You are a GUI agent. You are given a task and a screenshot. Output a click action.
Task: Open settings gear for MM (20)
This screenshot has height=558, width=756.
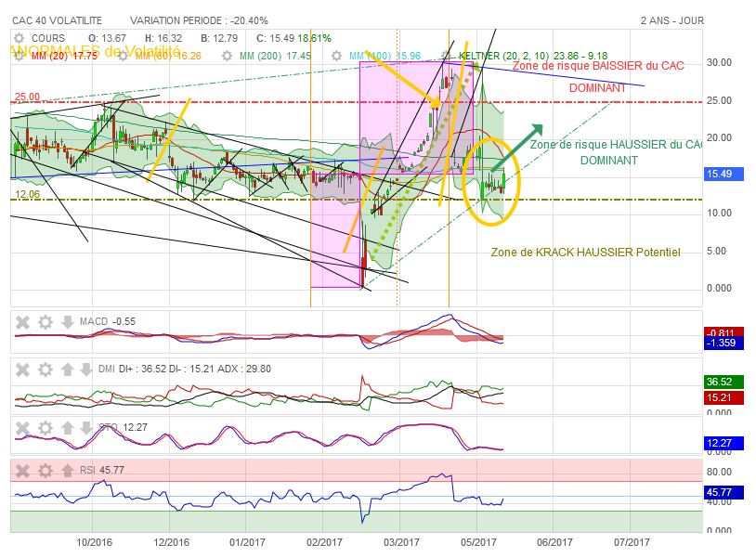(19, 56)
